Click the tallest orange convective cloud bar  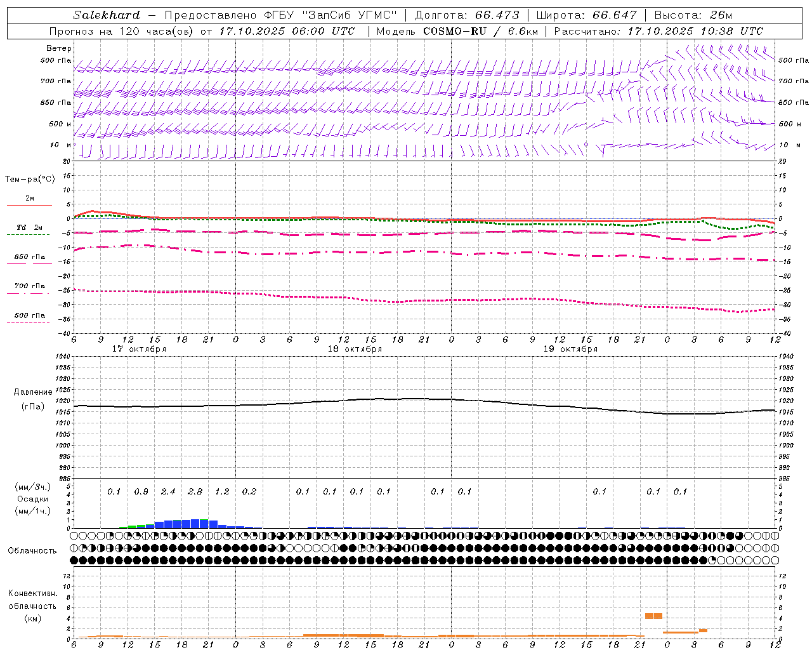tap(653, 616)
